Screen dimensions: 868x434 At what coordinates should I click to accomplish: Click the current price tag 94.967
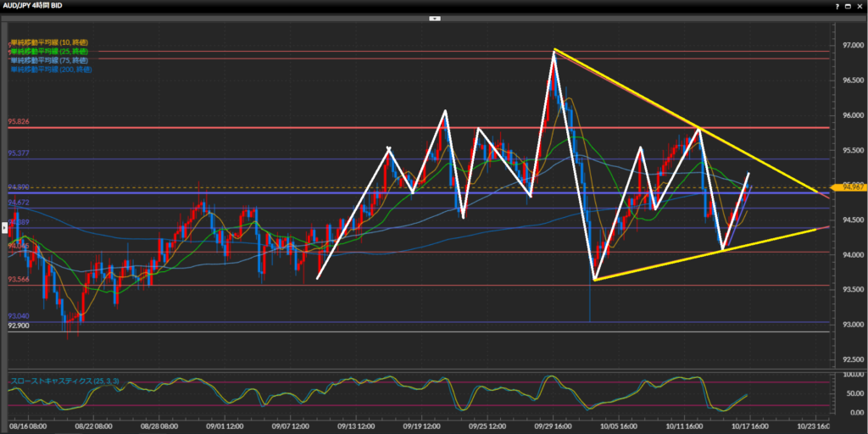tap(848, 186)
